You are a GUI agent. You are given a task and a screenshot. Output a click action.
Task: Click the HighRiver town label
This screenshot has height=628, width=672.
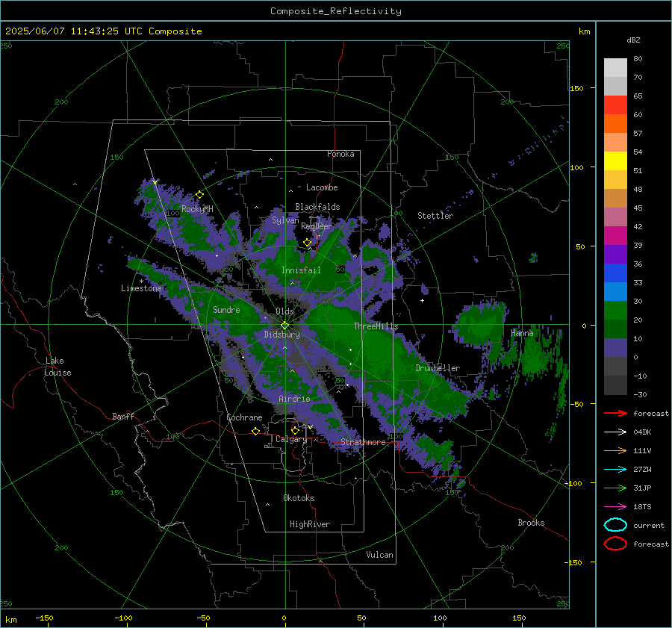(x=310, y=524)
